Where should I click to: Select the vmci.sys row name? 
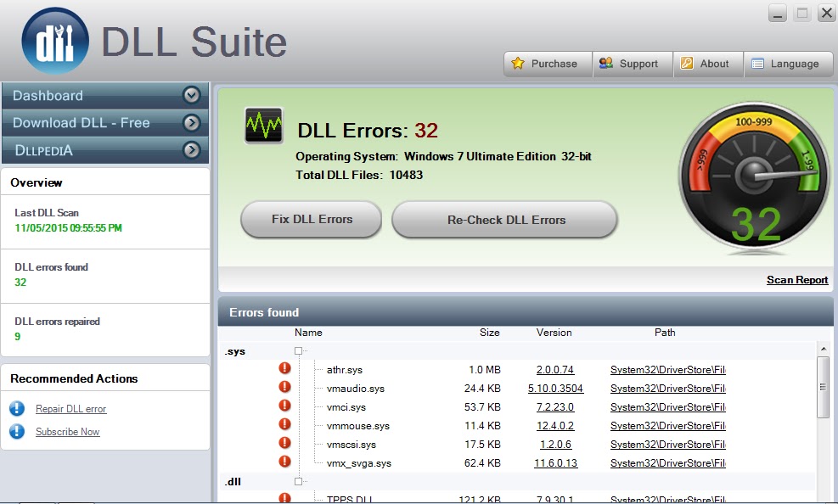coord(346,407)
